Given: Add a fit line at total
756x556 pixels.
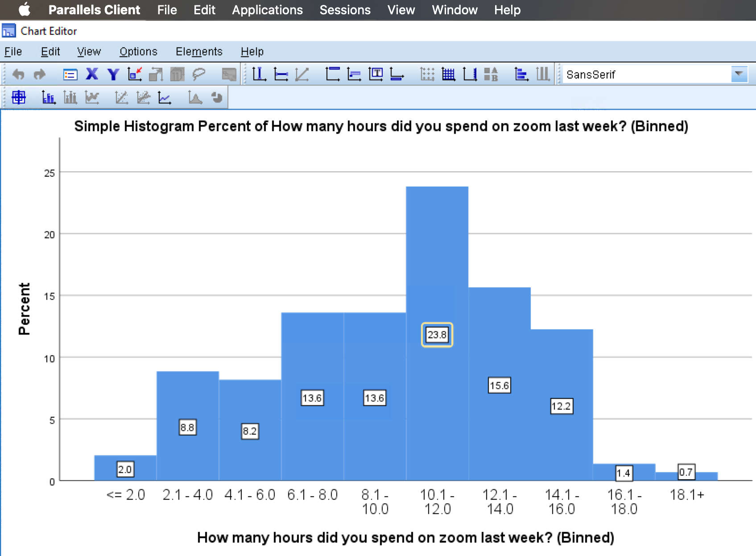Looking at the screenshot, I should (x=121, y=97).
